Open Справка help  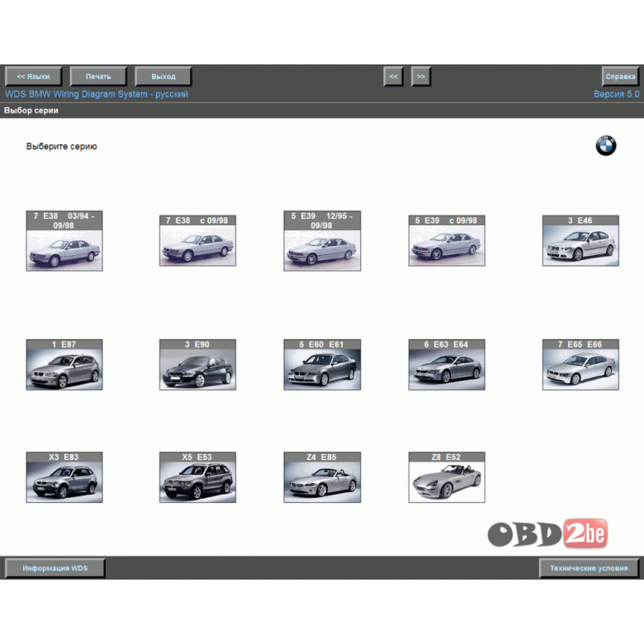[x=620, y=77]
